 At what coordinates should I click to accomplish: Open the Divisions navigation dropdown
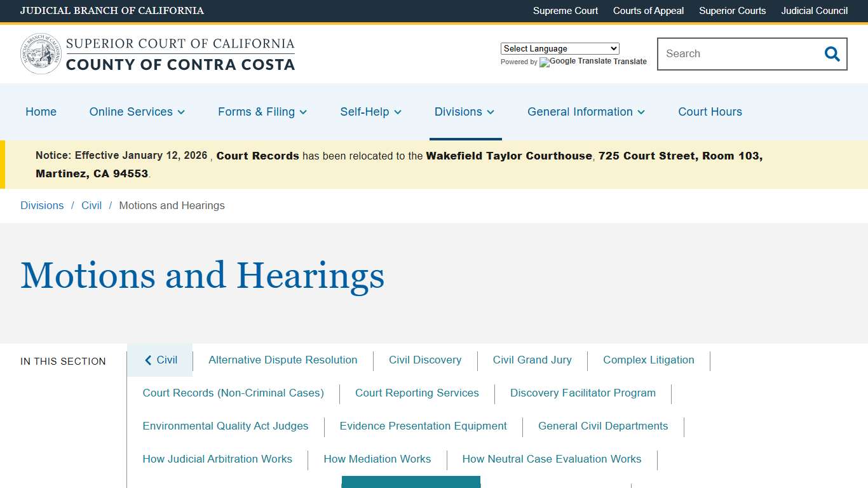click(465, 112)
